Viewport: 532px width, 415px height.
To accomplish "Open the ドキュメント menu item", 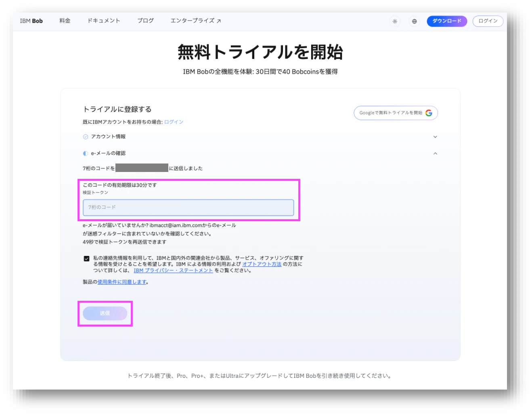I will pos(104,21).
